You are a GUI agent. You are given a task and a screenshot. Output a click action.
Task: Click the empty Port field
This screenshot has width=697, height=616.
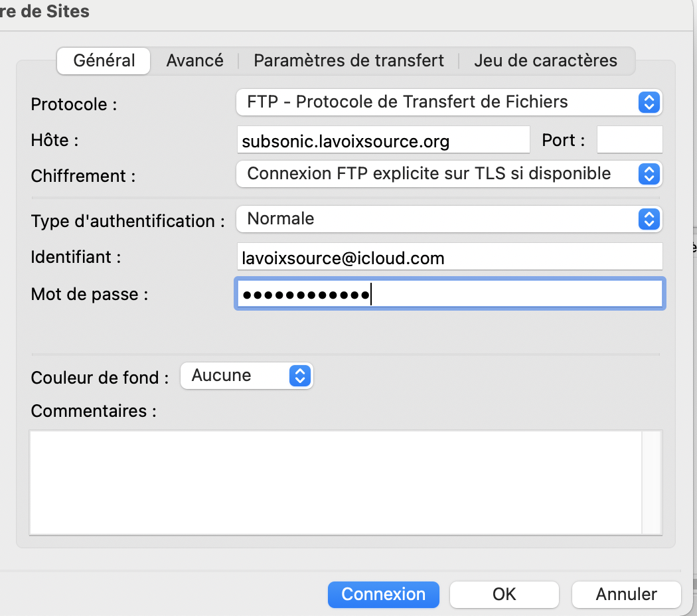pos(629,140)
